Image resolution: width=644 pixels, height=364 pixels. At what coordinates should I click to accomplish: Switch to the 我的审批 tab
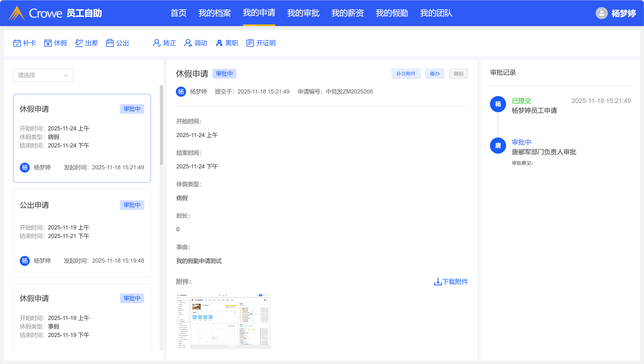(303, 13)
